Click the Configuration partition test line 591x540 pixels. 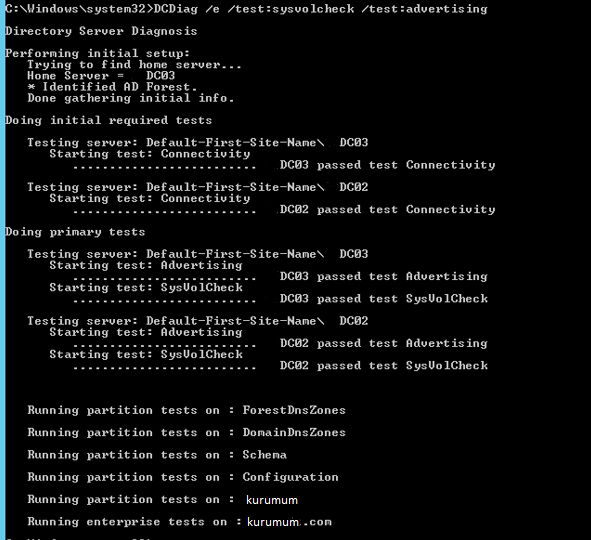point(183,477)
